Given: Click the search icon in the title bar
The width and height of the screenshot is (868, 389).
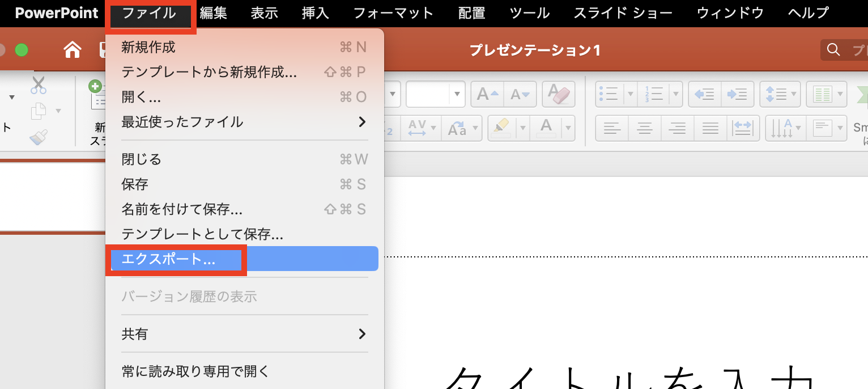Looking at the screenshot, I should pyautogui.click(x=833, y=50).
